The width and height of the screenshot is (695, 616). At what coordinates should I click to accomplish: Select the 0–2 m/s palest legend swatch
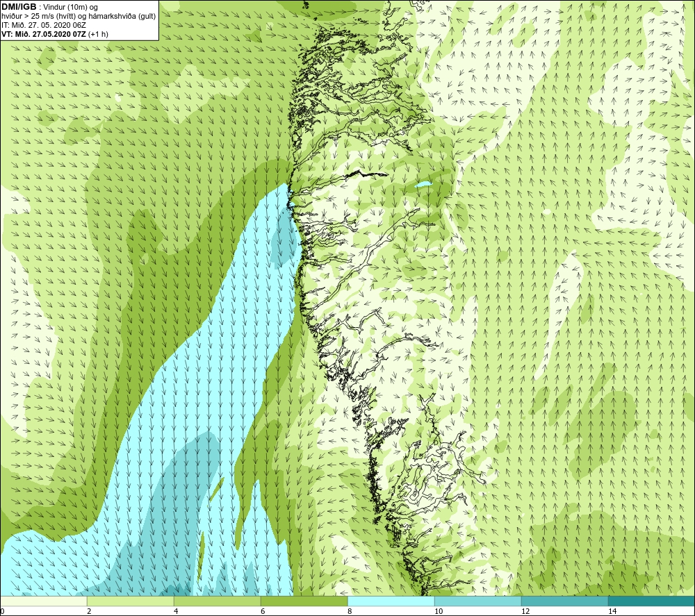tap(43, 601)
